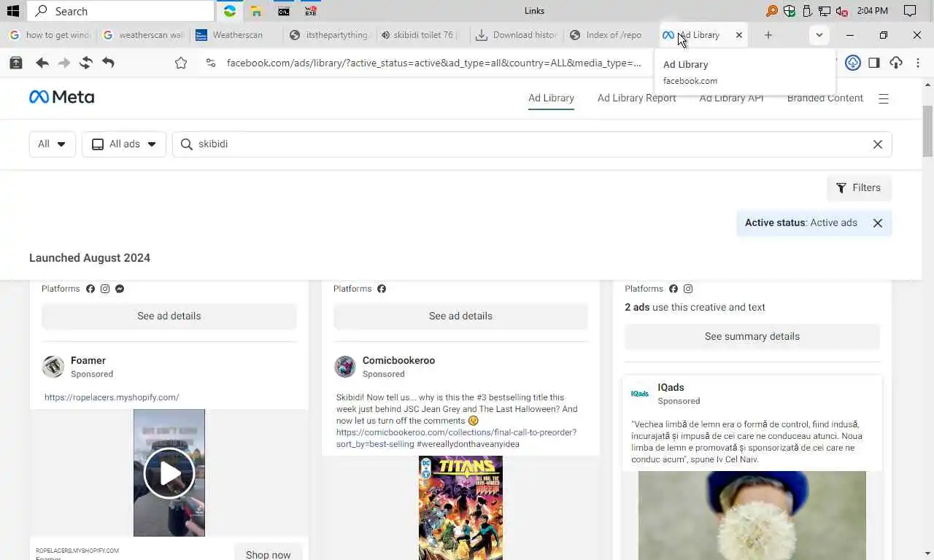Switch to the itsthepartything tab
This screenshot has height=560, width=934.
tap(330, 35)
